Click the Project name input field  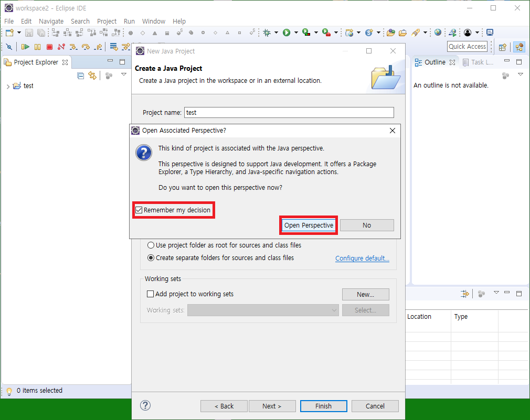tap(289, 112)
